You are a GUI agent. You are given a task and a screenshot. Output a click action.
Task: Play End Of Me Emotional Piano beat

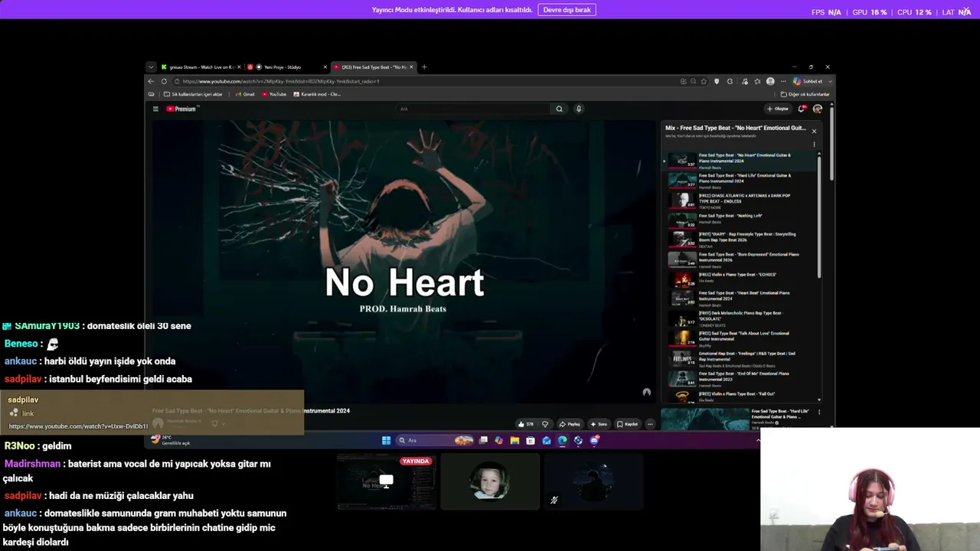pos(741,378)
